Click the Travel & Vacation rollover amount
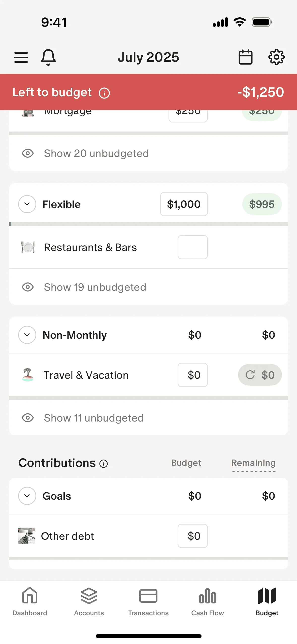This screenshot has height=644, width=297. 260,375
